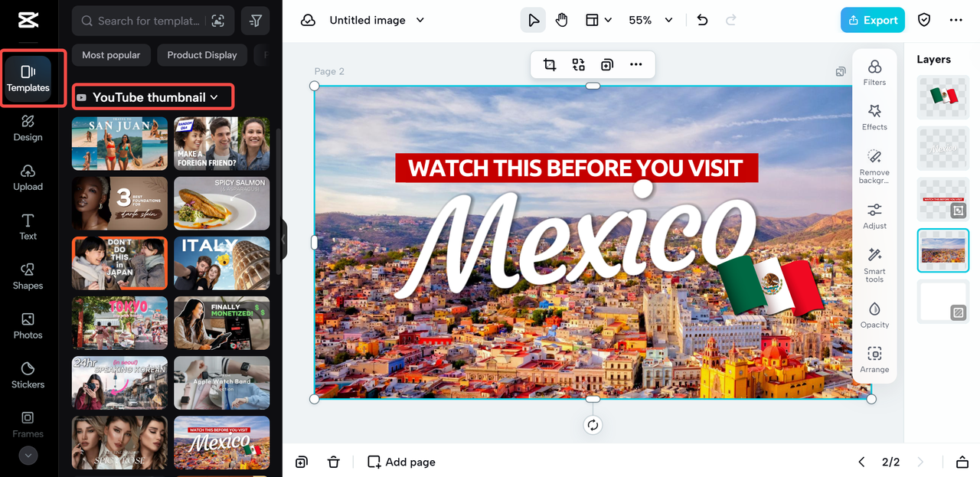Click Add page button

pos(402,462)
